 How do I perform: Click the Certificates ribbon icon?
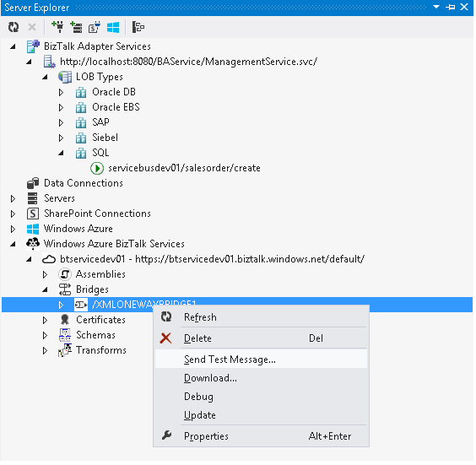click(65, 320)
